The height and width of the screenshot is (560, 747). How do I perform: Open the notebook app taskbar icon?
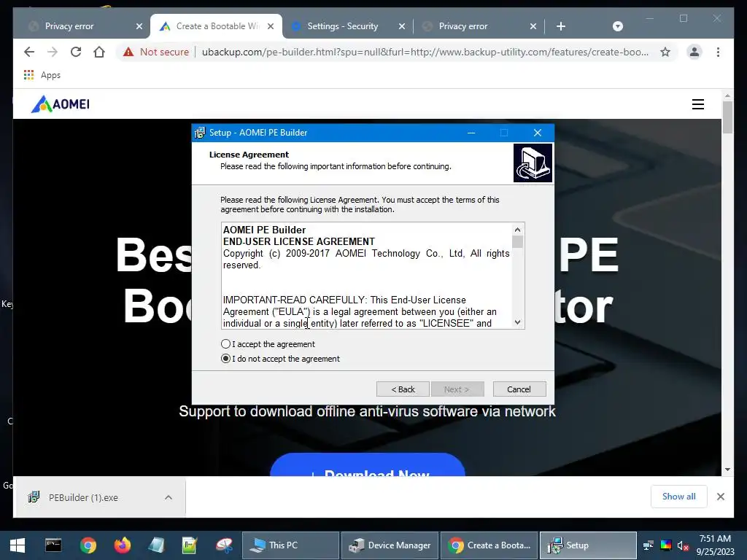pos(156,545)
